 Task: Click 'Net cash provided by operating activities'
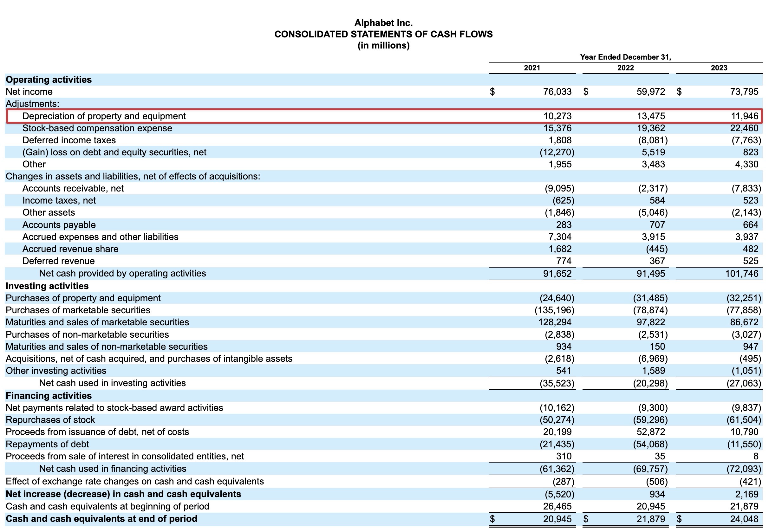coord(122,273)
